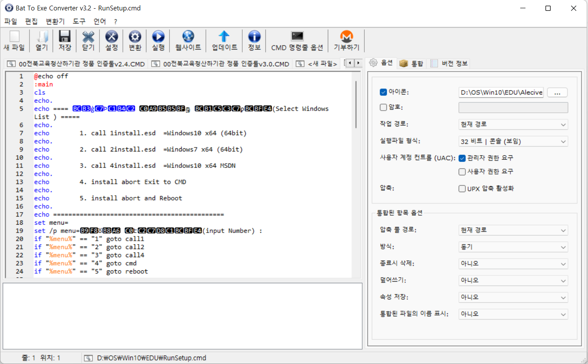
Task: Click the icon path input field
Action: pos(501,92)
